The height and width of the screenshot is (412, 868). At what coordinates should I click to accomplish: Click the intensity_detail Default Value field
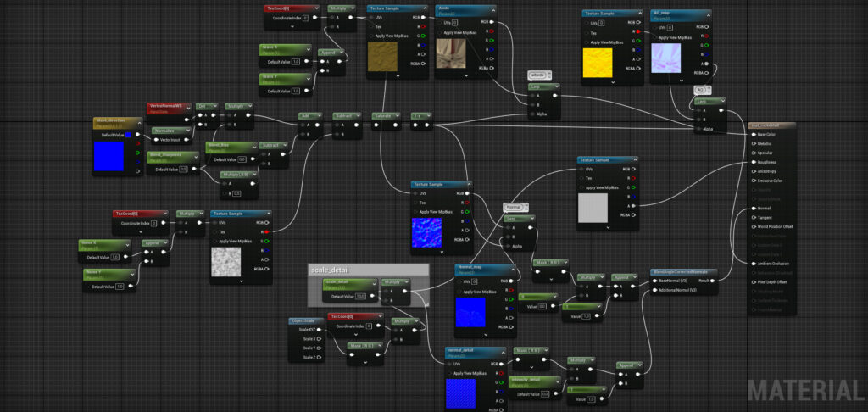click(545, 393)
